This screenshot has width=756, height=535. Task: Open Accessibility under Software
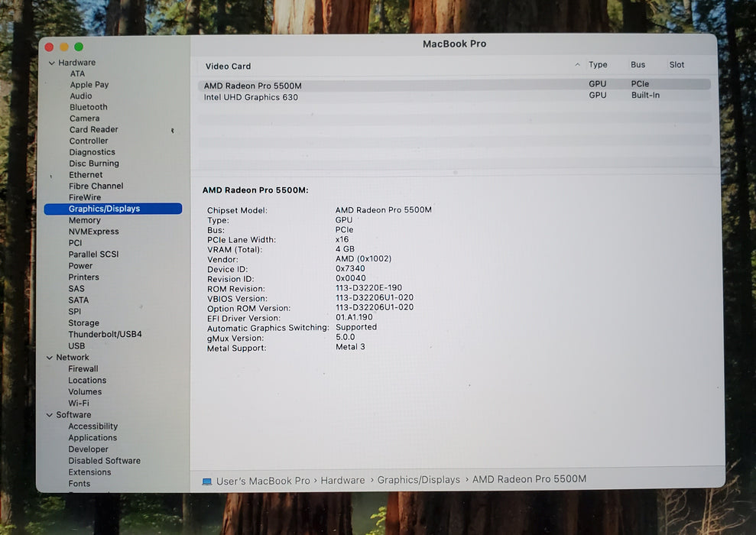(x=92, y=426)
